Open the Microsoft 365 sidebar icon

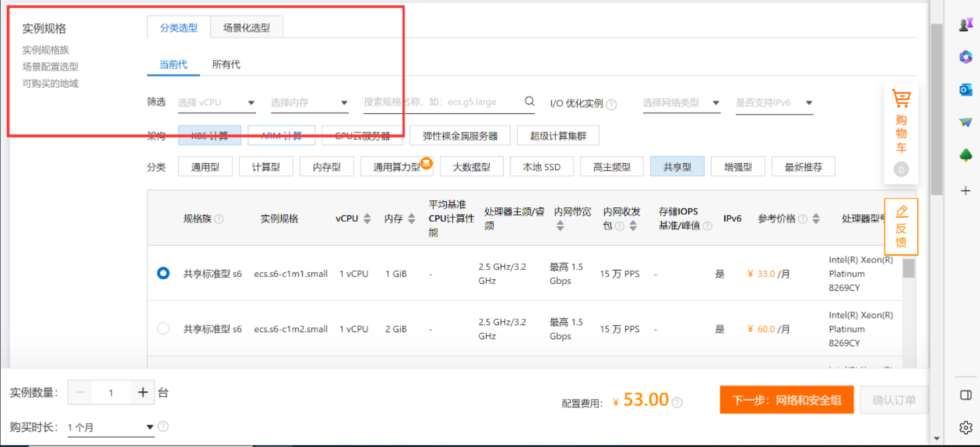coord(965,57)
